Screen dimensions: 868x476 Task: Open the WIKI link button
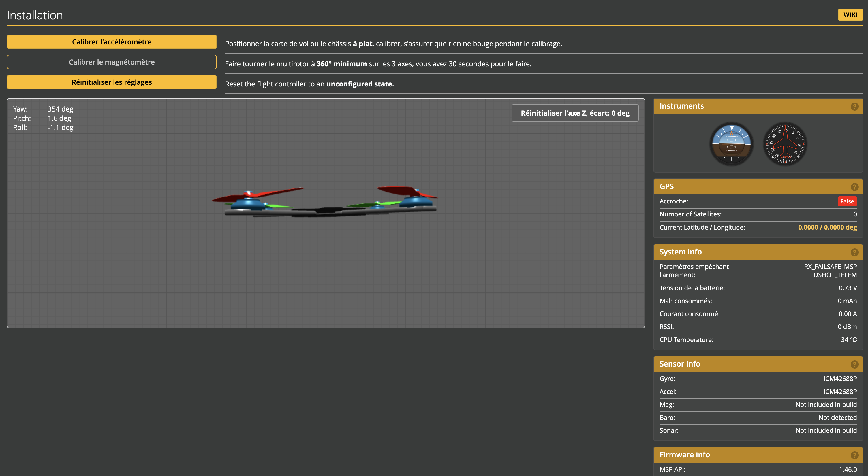coord(850,14)
